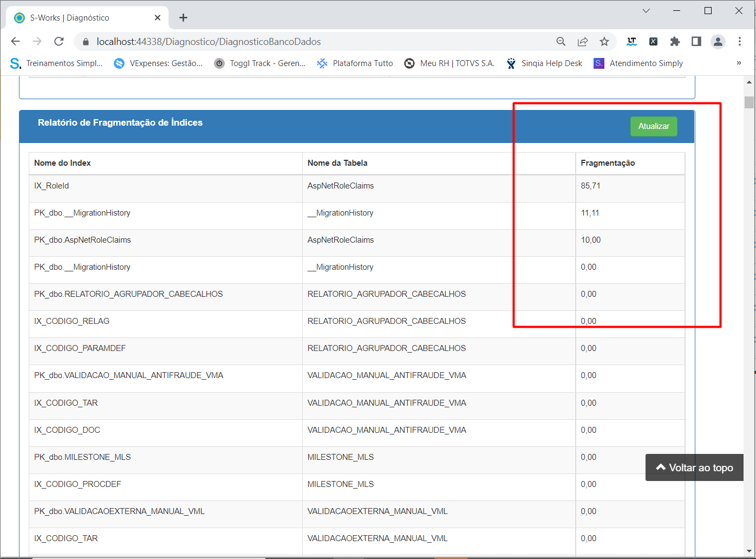
Task: Click the site information lock icon
Action: click(x=85, y=42)
